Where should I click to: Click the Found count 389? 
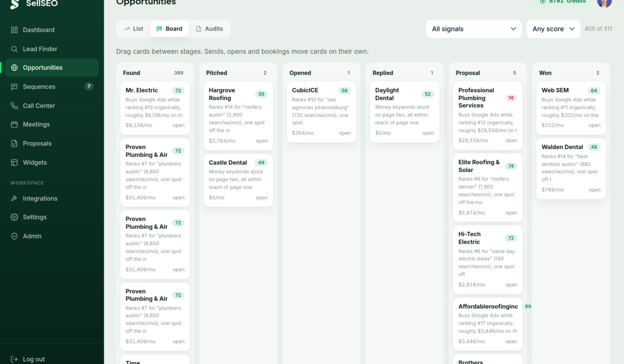click(x=178, y=73)
